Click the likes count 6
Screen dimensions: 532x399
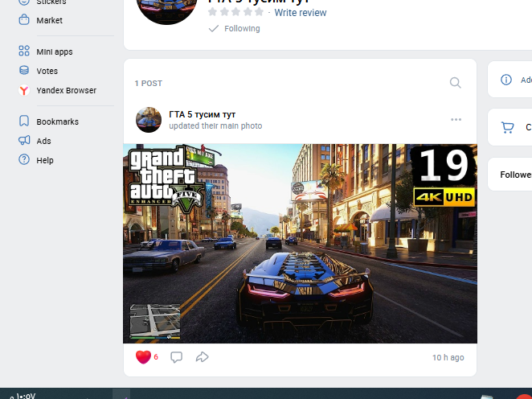(x=156, y=357)
